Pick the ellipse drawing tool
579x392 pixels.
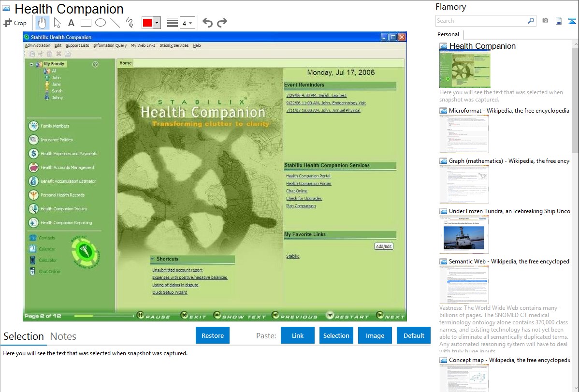tap(101, 23)
